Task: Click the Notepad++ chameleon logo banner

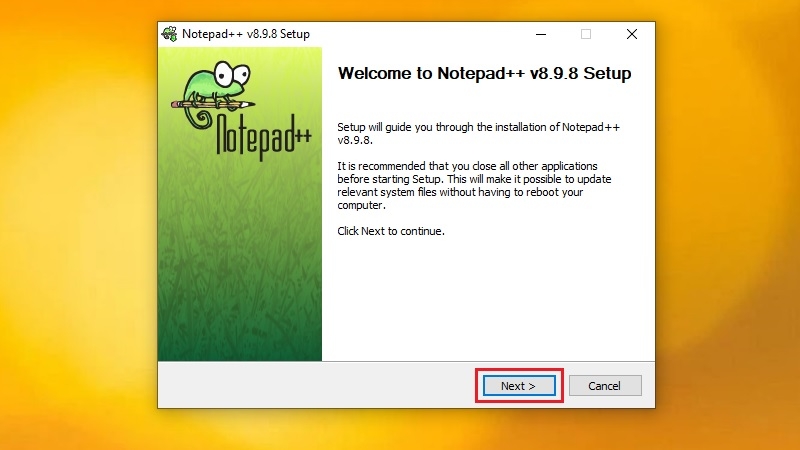Action: [x=240, y=204]
